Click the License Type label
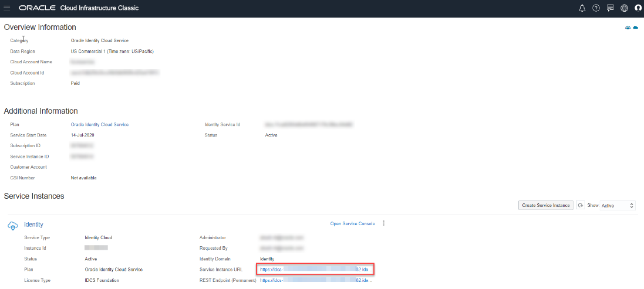644x289 pixels. coord(37,280)
